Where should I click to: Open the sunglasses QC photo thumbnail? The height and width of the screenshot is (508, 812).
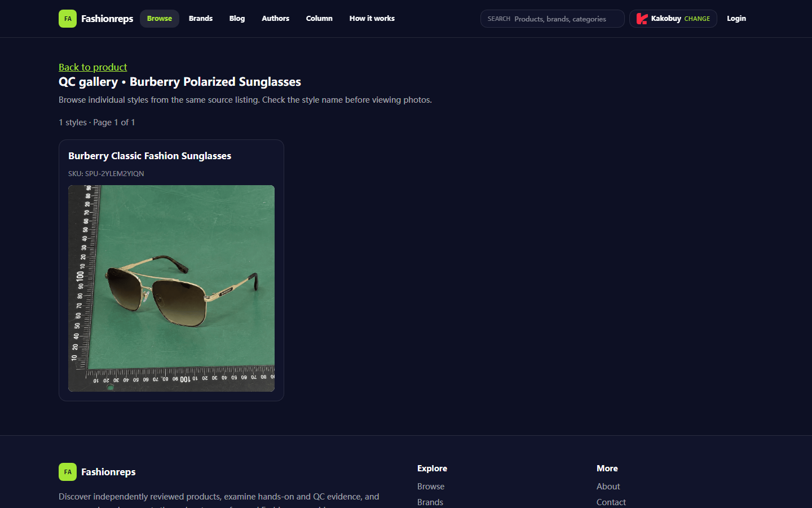tap(171, 288)
